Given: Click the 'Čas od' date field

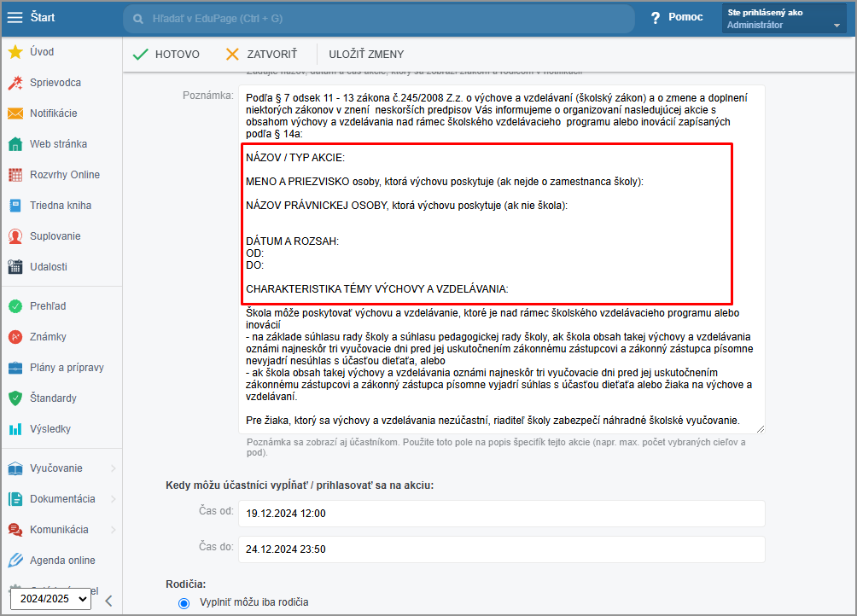Looking at the screenshot, I should (x=501, y=514).
